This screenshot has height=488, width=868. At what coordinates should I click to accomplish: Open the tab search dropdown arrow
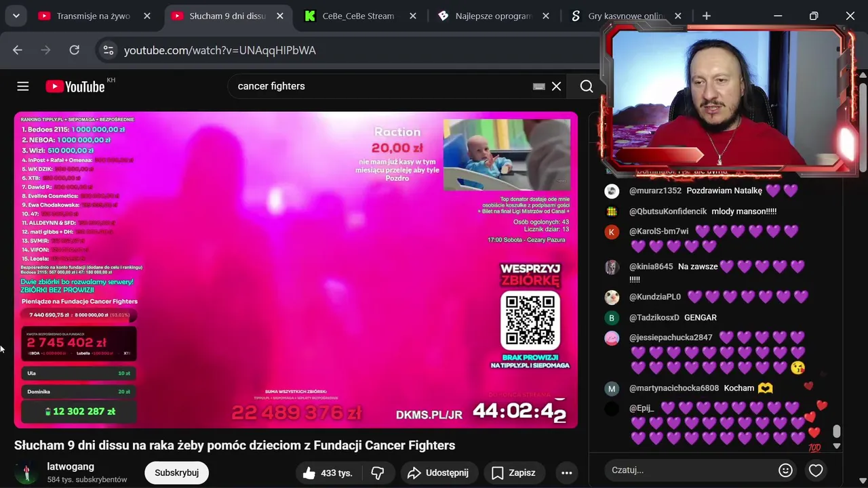click(x=16, y=16)
